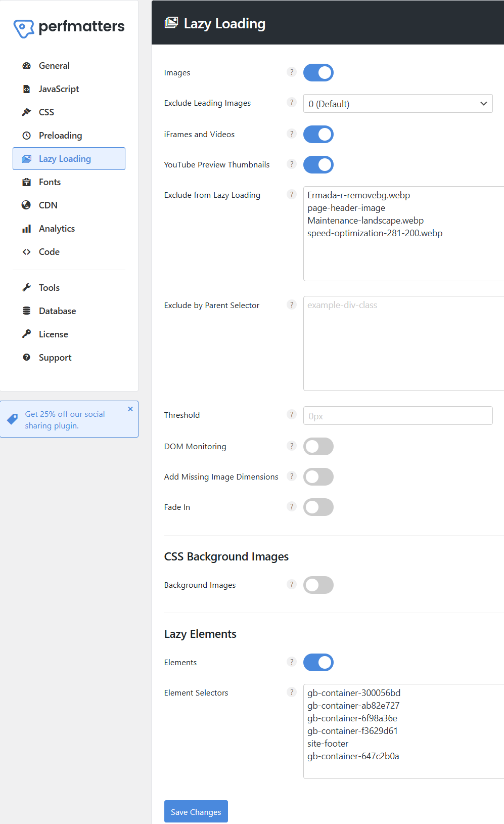
Task: Open help tooltip for Exclude by Parent Selector
Action: click(292, 305)
